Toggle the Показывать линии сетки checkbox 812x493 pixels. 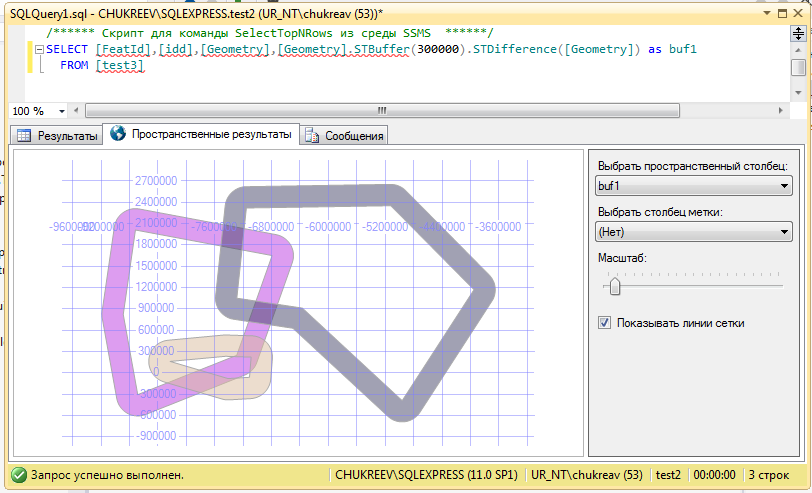pos(604,322)
